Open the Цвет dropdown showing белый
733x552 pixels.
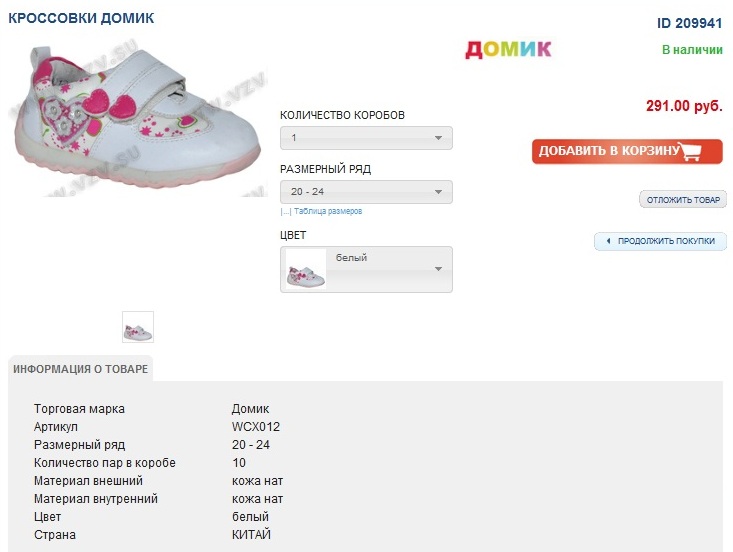(x=366, y=269)
